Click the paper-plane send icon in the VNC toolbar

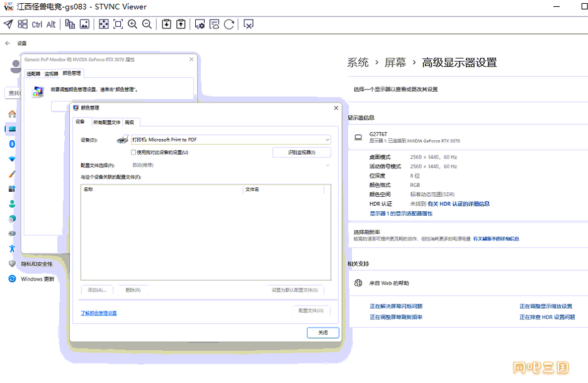[x=8, y=25]
